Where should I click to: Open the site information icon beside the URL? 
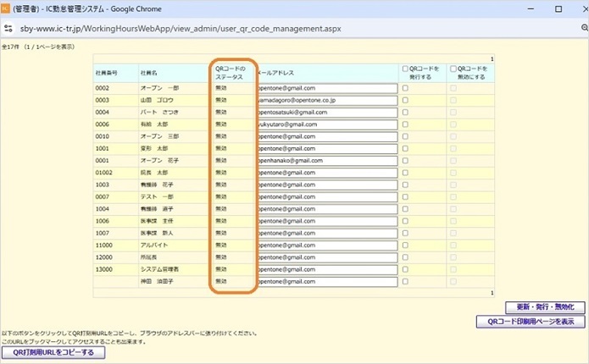coord(8,29)
